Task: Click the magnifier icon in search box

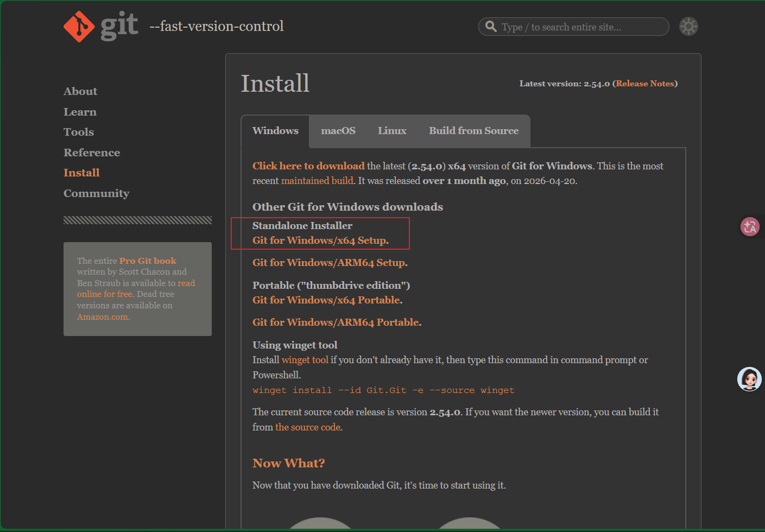Action: click(491, 27)
